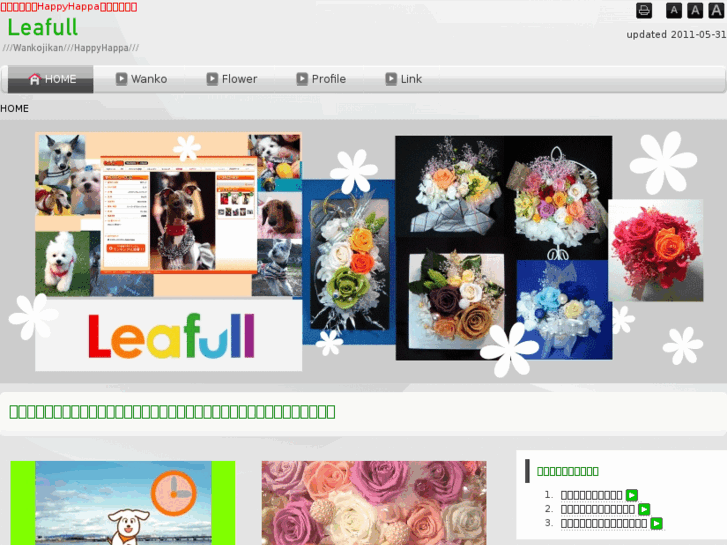Select the large font size icon
727x545 pixels.
(716, 11)
